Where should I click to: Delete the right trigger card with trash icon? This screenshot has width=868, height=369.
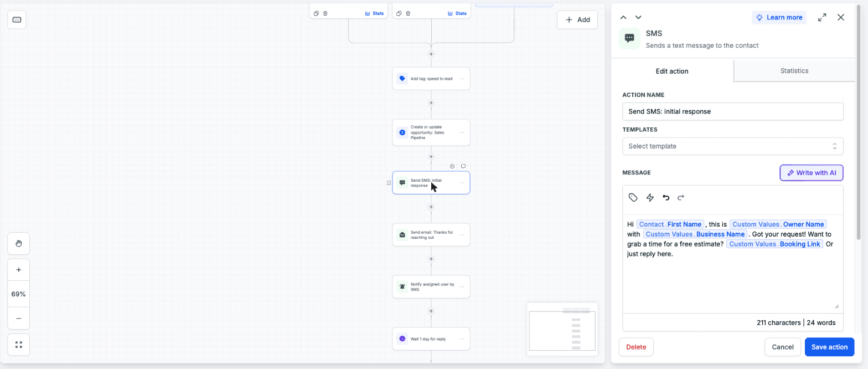[408, 13]
